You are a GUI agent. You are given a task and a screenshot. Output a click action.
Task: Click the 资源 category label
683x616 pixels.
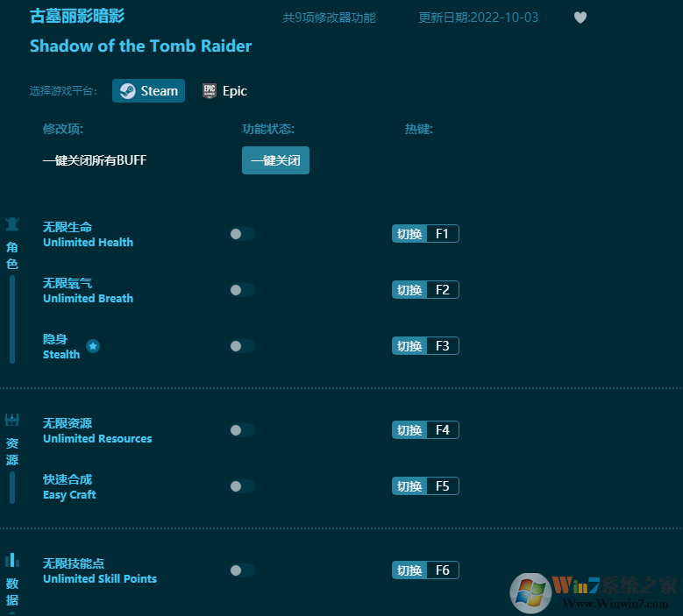(12, 451)
